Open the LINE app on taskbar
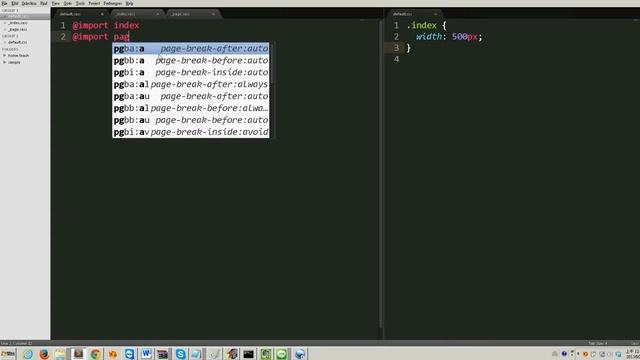Viewport: 640px width, 360px height. [x=282, y=354]
